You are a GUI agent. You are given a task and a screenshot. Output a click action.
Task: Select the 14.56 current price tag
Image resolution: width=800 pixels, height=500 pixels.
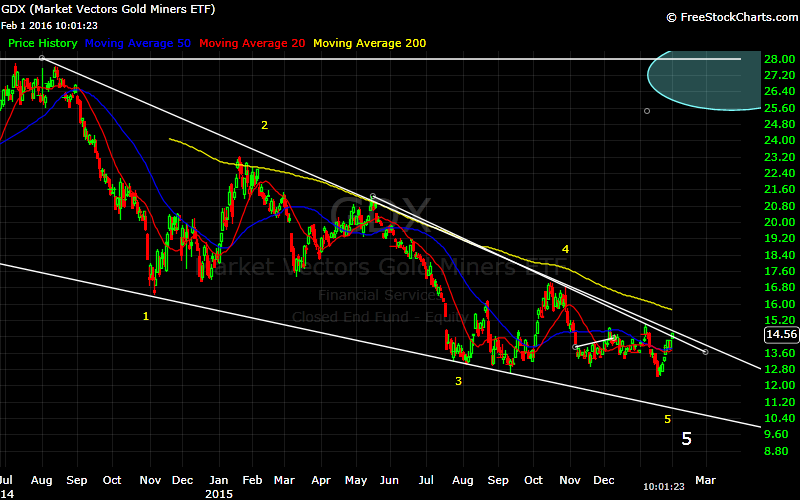pyautogui.click(x=778, y=335)
